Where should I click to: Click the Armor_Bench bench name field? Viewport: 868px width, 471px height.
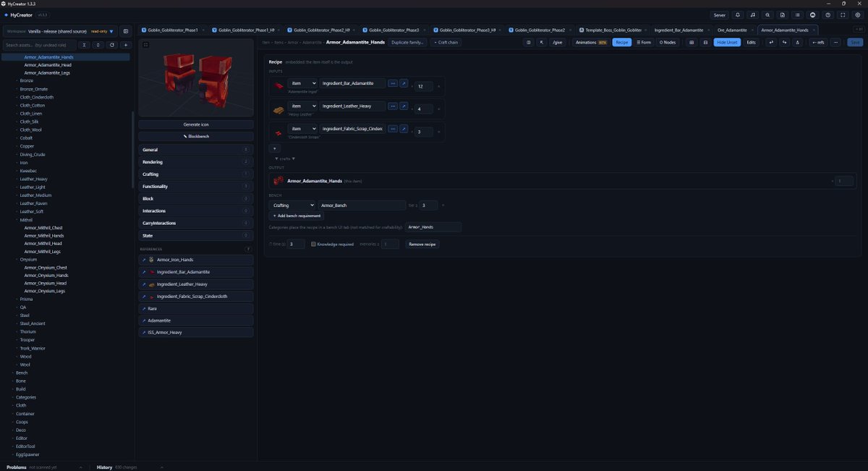coord(362,205)
